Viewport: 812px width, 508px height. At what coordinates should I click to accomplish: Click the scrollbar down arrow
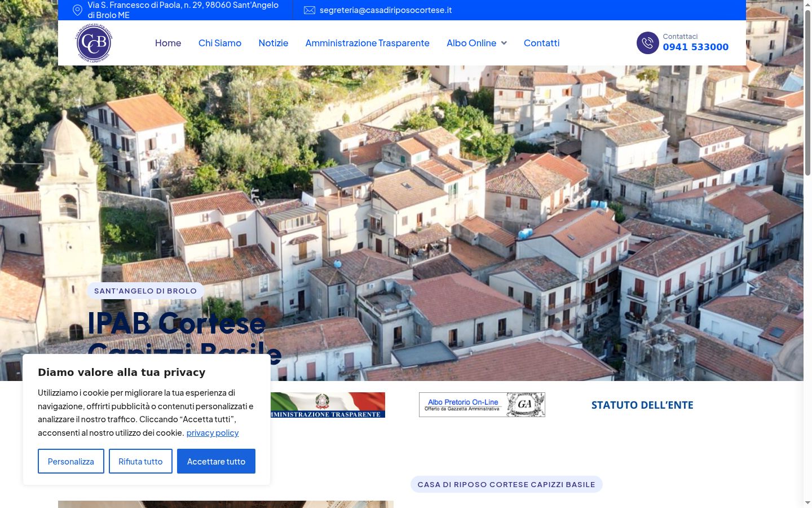(807, 502)
